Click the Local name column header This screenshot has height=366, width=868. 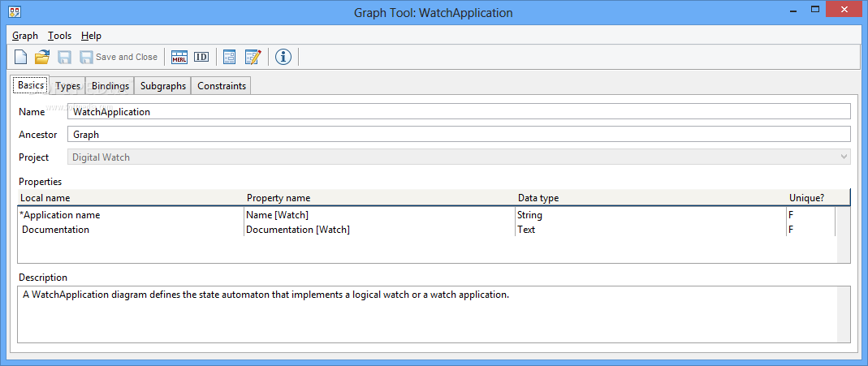[131, 198]
